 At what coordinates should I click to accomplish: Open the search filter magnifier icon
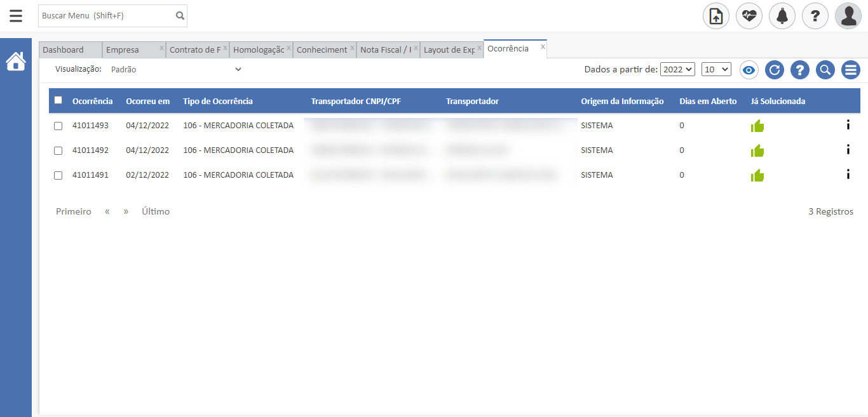pyautogui.click(x=825, y=70)
